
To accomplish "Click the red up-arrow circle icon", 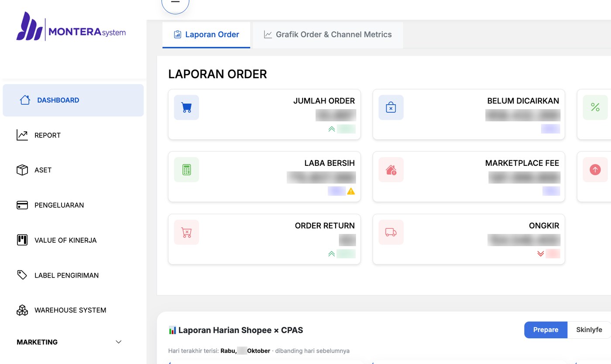I will (x=595, y=170).
